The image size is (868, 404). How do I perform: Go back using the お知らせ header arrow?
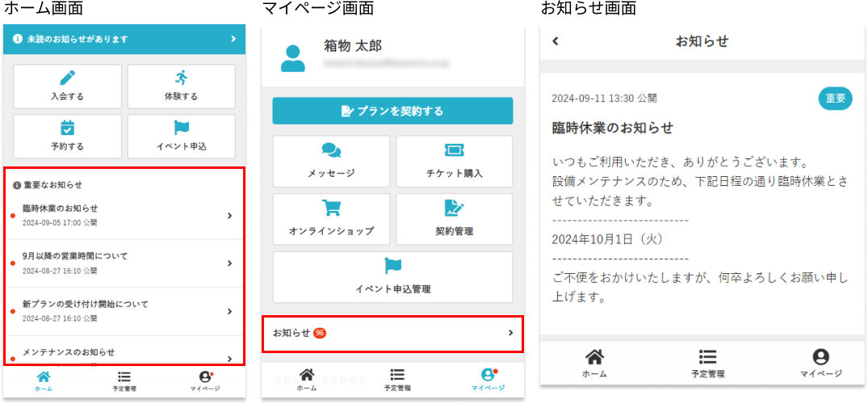556,41
